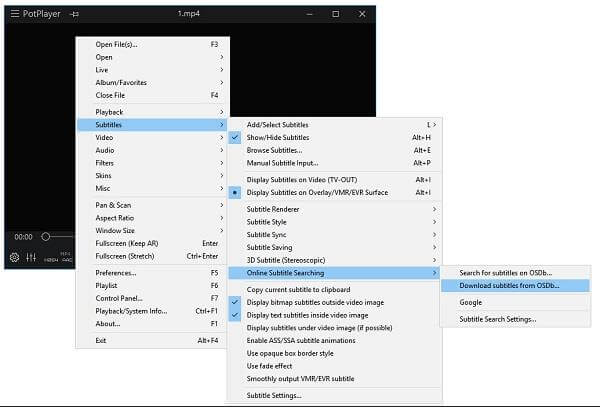Open Browse Subtitles...
Image resolution: width=600 pixels, height=407 pixels.
[x=335, y=150]
